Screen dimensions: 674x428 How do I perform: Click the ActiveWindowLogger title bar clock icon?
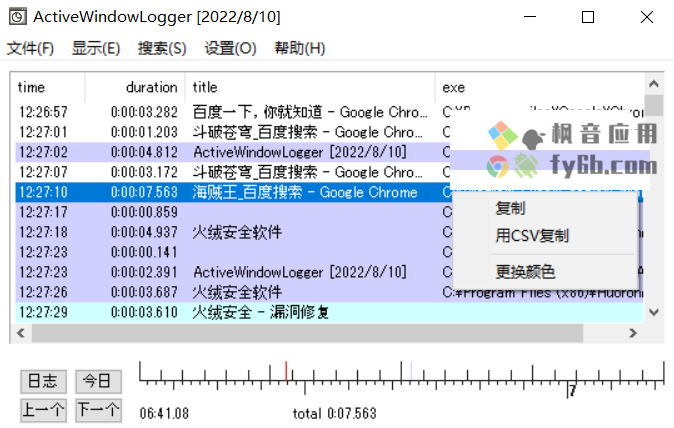pyautogui.click(x=18, y=17)
